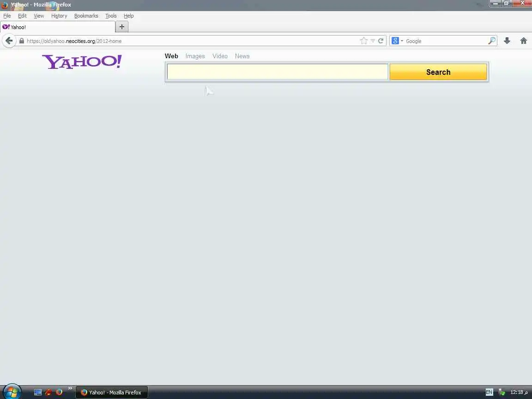Switch to the News search category

point(242,56)
